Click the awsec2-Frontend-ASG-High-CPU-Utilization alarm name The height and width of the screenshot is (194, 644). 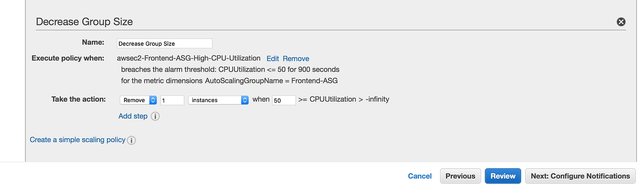point(188,58)
